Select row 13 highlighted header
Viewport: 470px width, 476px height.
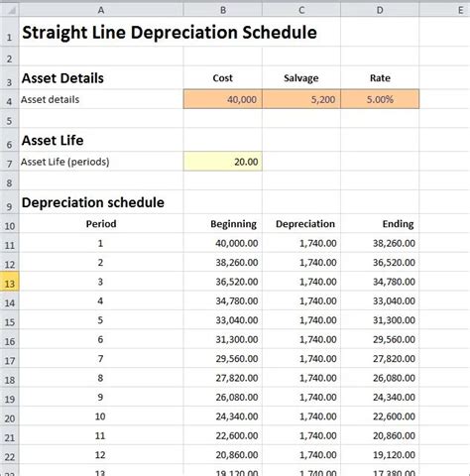tap(9, 282)
